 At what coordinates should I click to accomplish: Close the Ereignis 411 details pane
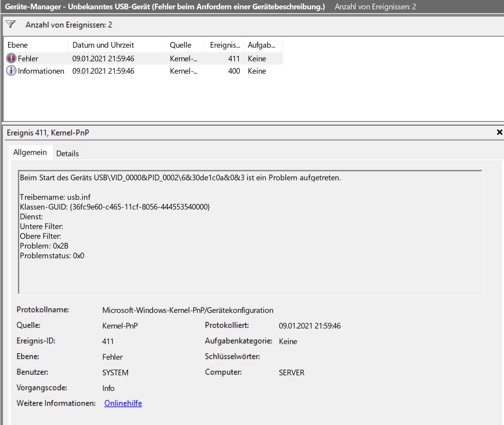point(499,132)
